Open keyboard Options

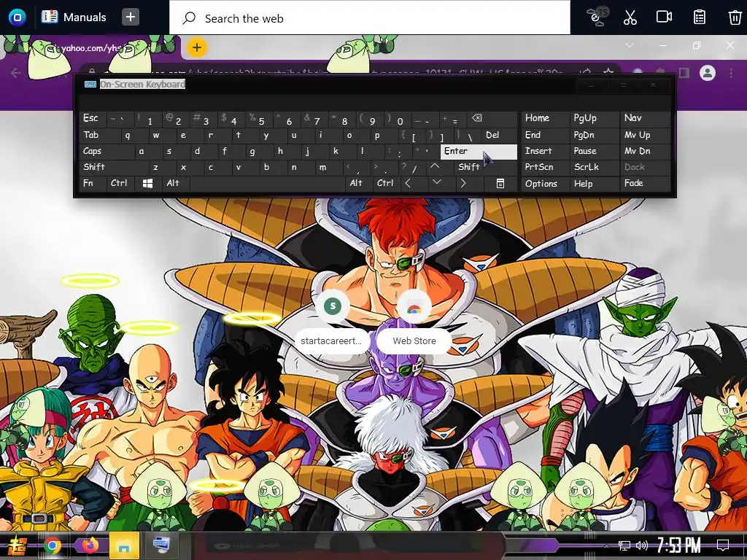[545, 183]
